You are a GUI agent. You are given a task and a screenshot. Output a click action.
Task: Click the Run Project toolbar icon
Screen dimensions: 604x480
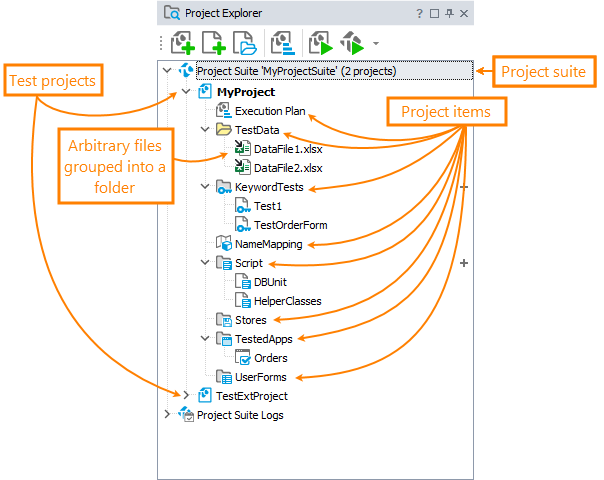320,44
